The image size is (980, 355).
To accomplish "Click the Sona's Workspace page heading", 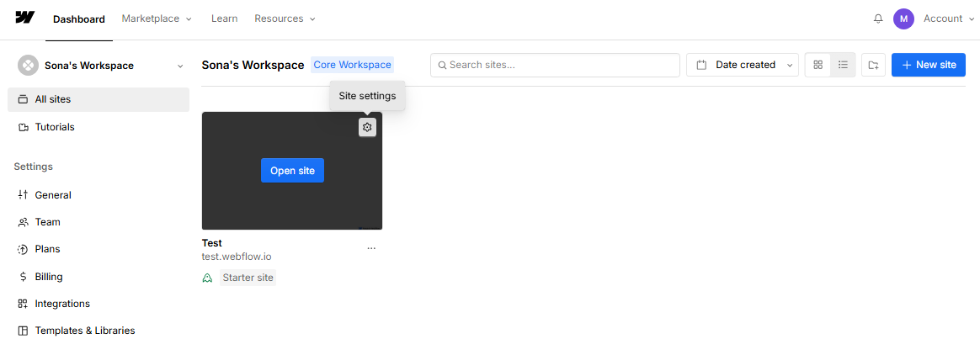I will coord(253,65).
